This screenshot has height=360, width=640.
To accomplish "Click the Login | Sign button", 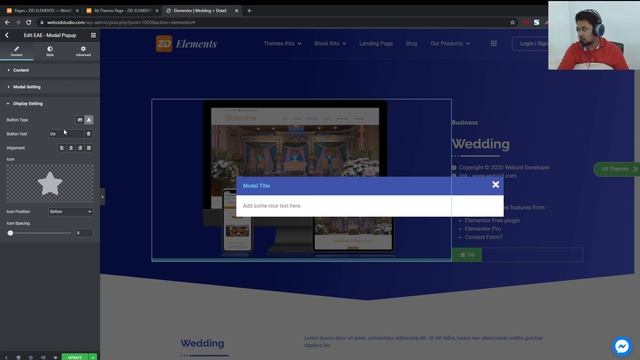I will [x=531, y=44].
